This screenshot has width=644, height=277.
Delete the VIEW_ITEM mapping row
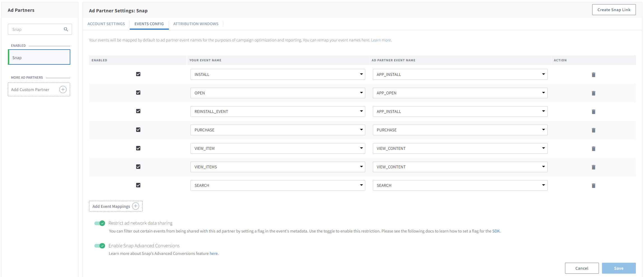(x=593, y=148)
